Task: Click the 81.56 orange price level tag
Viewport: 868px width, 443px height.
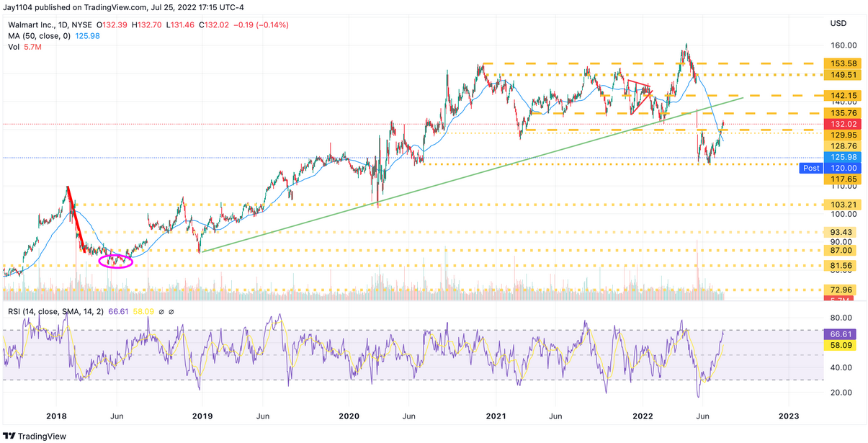Action: pyautogui.click(x=839, y=265)
